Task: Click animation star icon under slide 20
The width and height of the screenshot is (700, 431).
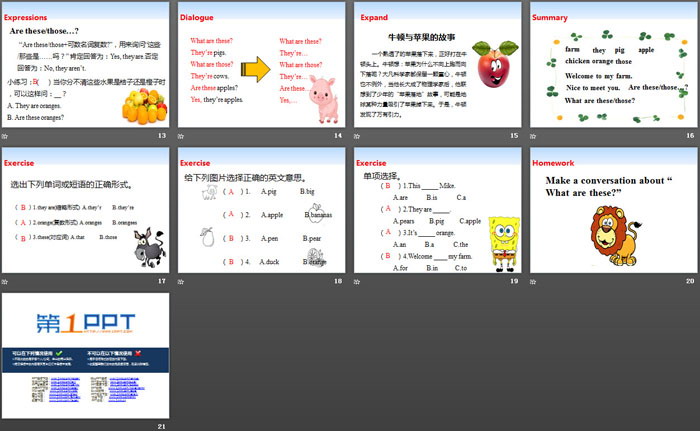Action: pos(533,281)
